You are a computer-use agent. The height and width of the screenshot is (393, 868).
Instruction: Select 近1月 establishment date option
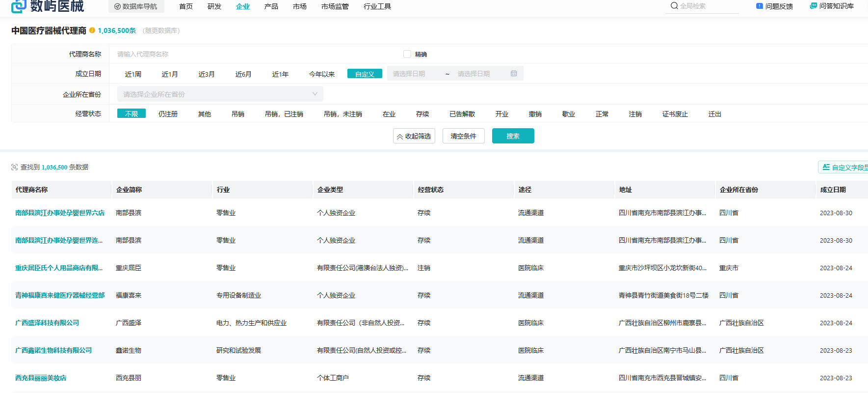click(170, 74)
